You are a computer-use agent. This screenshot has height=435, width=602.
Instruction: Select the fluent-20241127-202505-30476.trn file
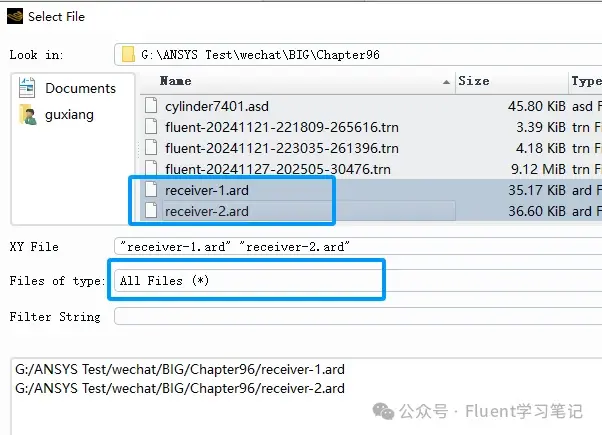pos(278,169)
